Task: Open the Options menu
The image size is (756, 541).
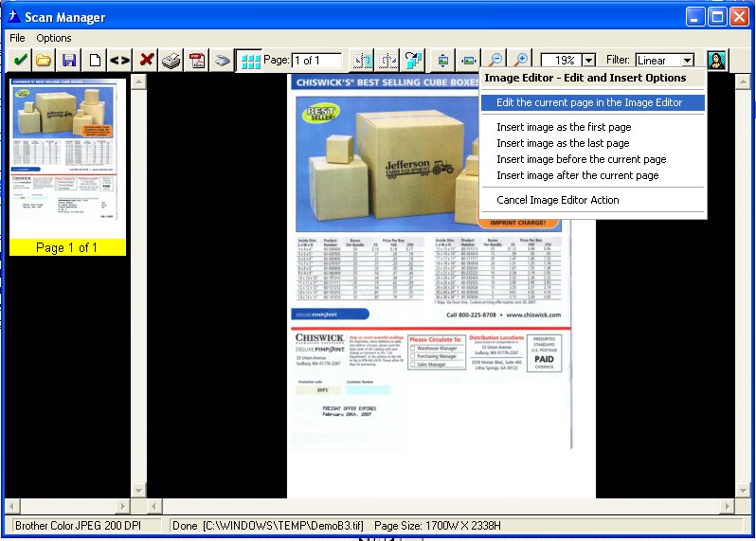Action: (53, 38)
